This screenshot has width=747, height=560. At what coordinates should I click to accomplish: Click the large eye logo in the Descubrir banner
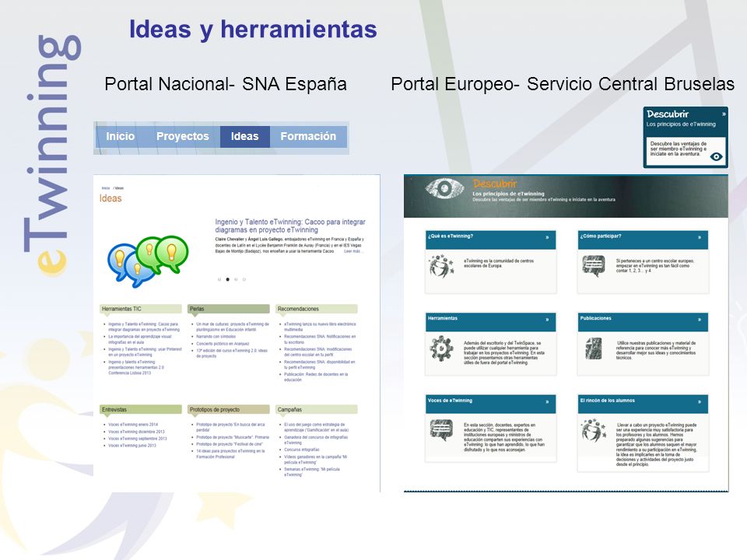(x=444, y=188)
